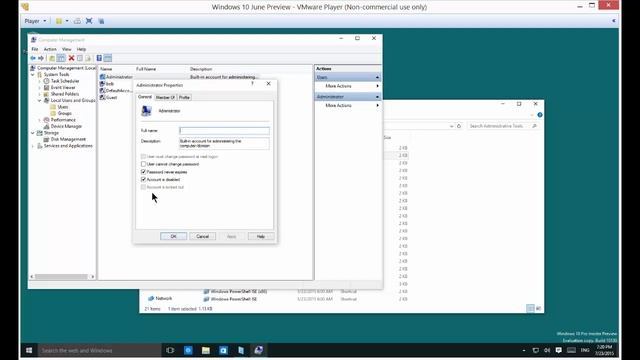Uncheck 'Password never expires' checkbox
640x360 pixels.
pyautogui.click(x=143, y=172)
